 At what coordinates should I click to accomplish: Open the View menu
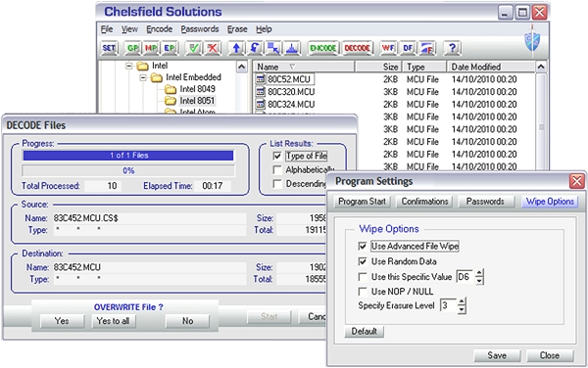[129, 29]
